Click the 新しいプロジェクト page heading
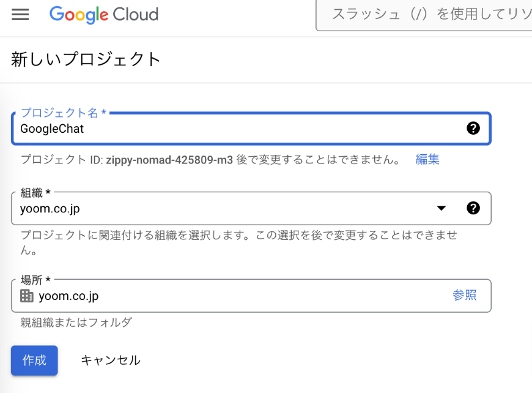The width and height of the screenshot is (532, 393). pyautogui.click(x=86, y=59)
